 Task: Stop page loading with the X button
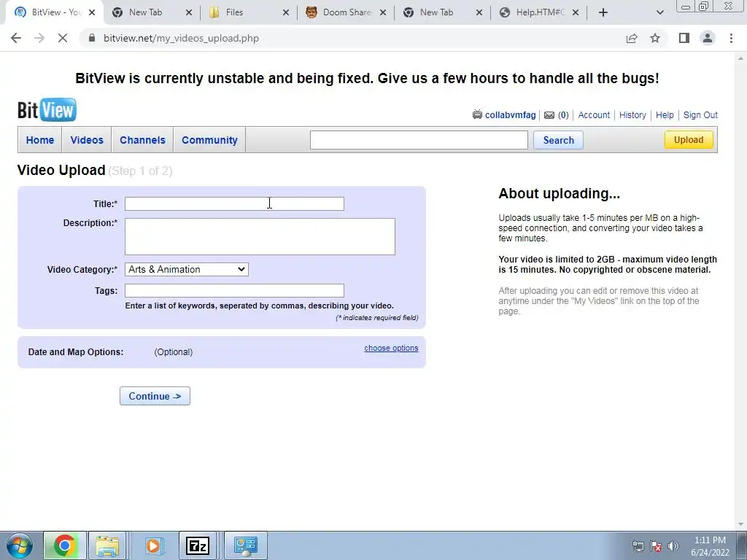(x=63, y=38)
